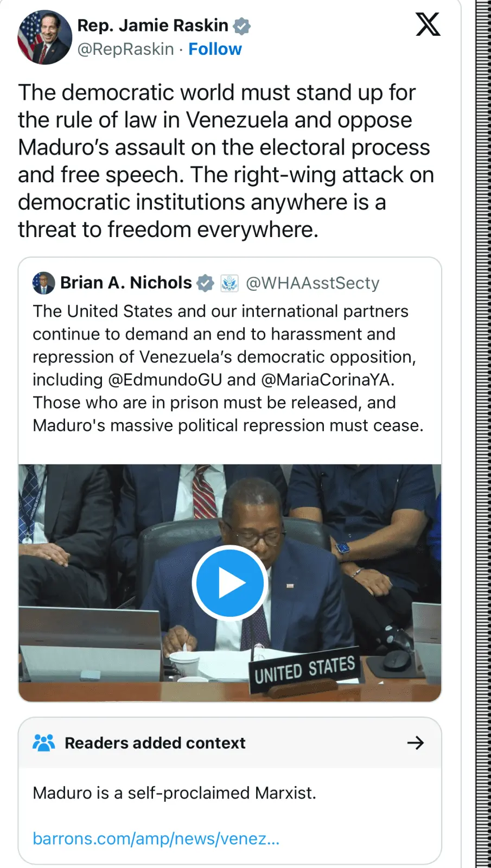
Task: Click the Readers added context people icon
Action: pyautogui.click(x=44, y=743)
